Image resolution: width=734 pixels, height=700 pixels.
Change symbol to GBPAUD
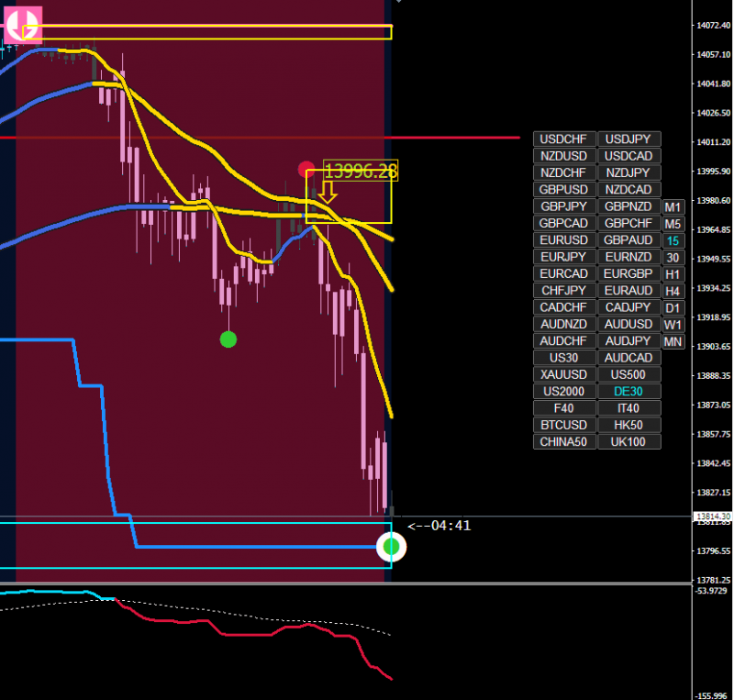pyautogui.click(x=628, y=240)
